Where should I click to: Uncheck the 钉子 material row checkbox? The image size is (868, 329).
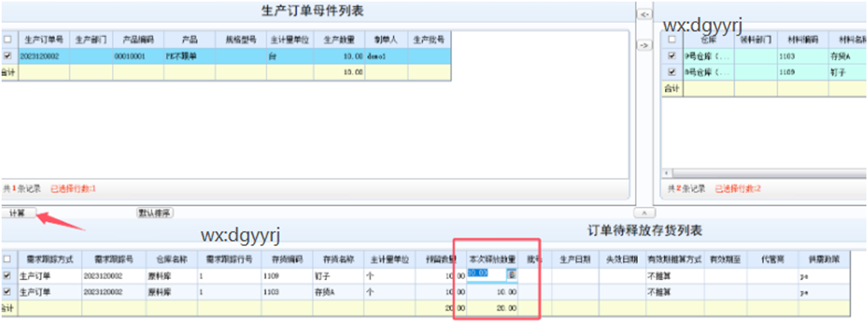pyautogui.click(x=672, y=72)
